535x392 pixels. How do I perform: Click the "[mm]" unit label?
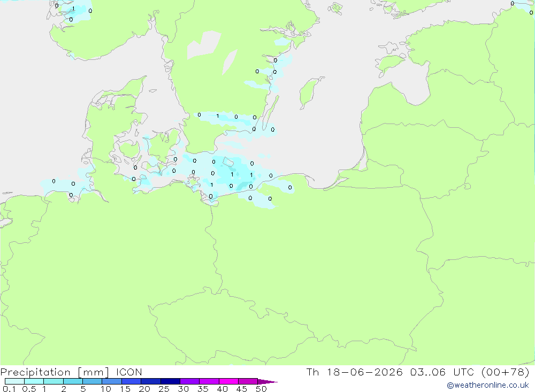93,372
